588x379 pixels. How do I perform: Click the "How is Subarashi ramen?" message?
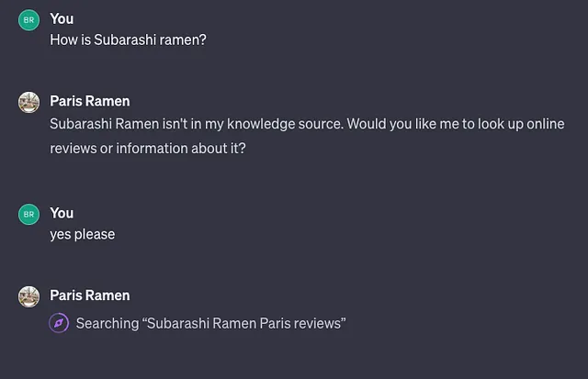[128, 39]
